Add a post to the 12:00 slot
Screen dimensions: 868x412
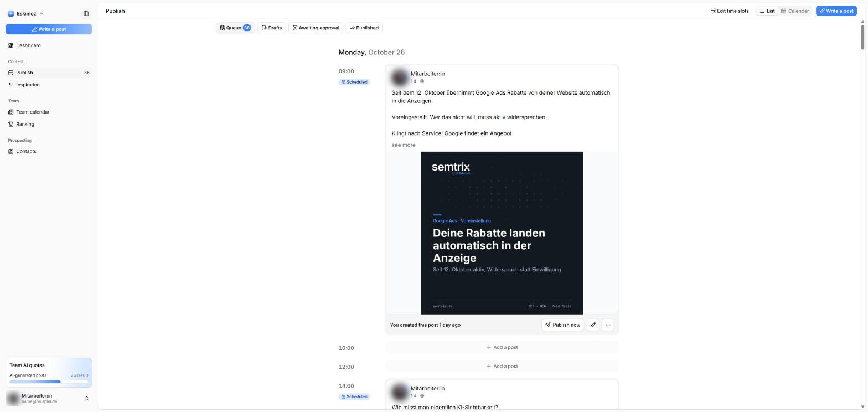coord(502,366)
